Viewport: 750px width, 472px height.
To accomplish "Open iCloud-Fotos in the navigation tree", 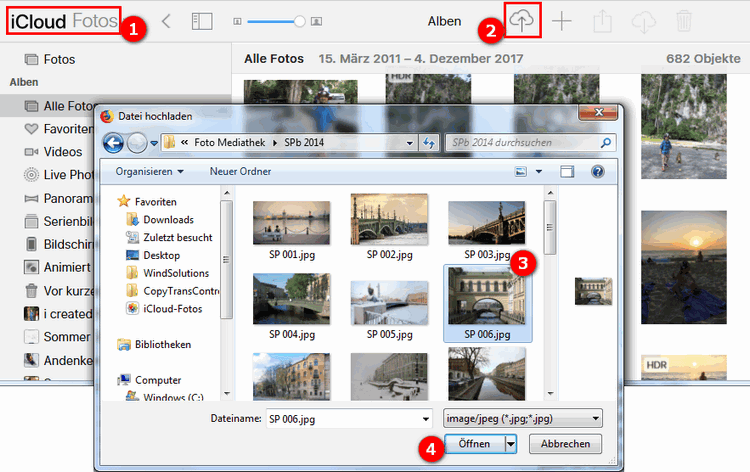I will click(x=172, y=309).
